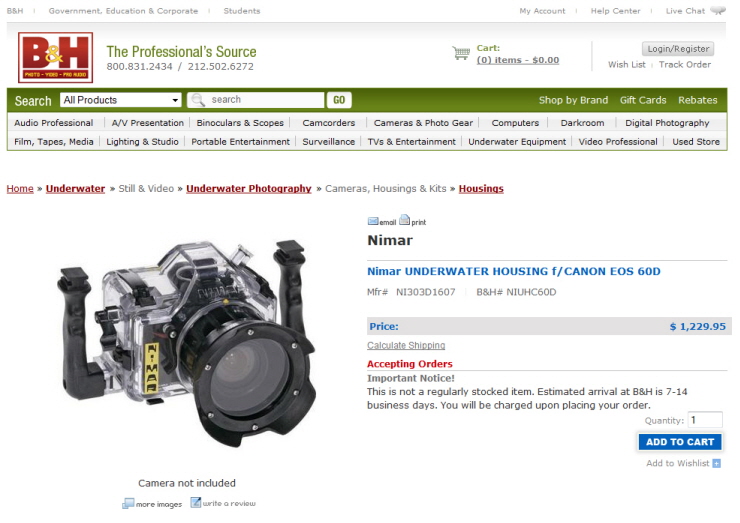Open the Underwater Equipment category
This screenshot has width=740, height=523.
(x=517, y=142)
